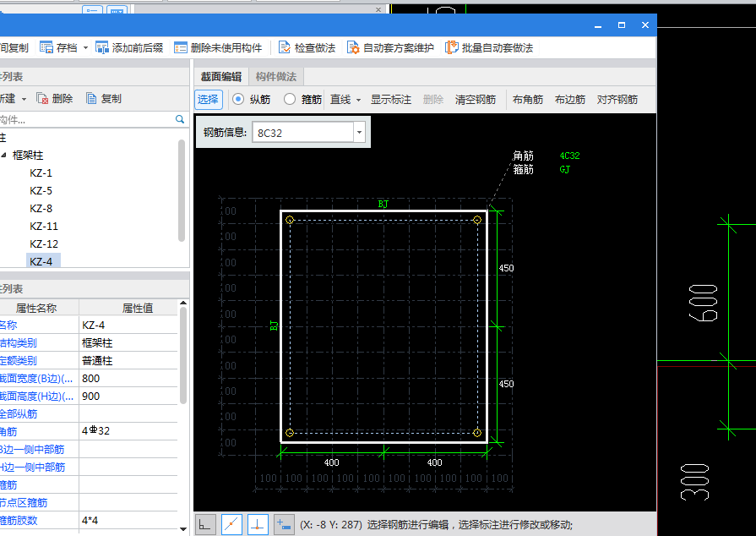
Task: Click the 箍筋肢数 value 4*4
Action: [x=128, y=520]
